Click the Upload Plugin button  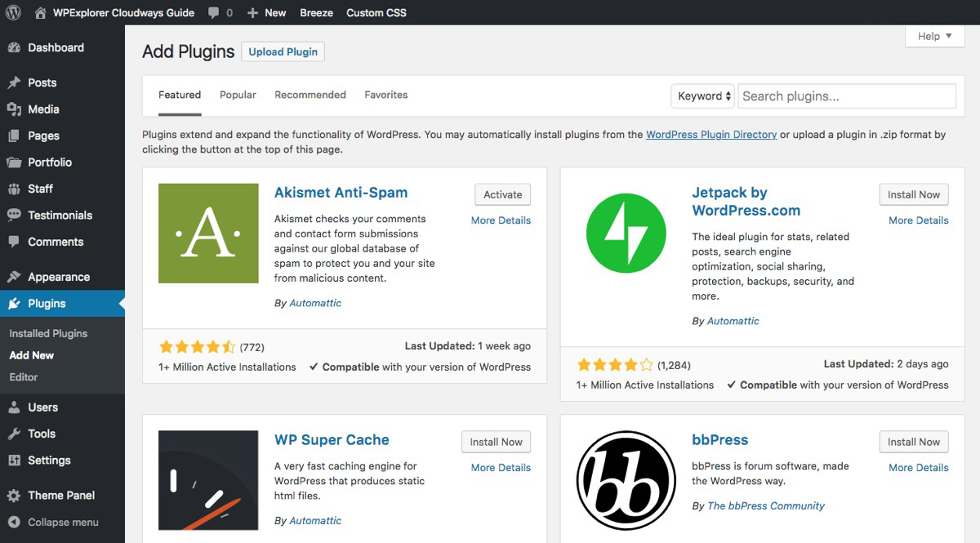[x=283, y=52]
